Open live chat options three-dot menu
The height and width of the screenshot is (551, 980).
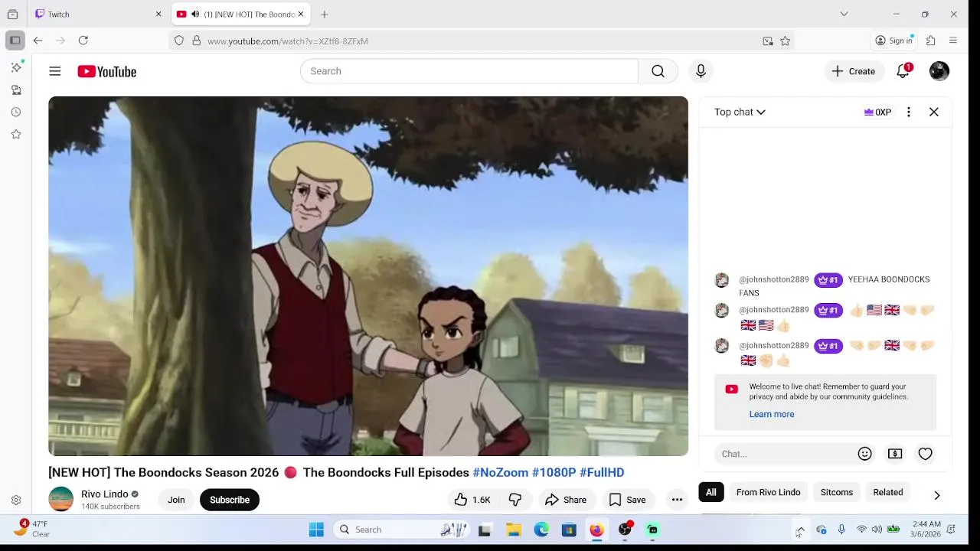[x=909, y=112]
